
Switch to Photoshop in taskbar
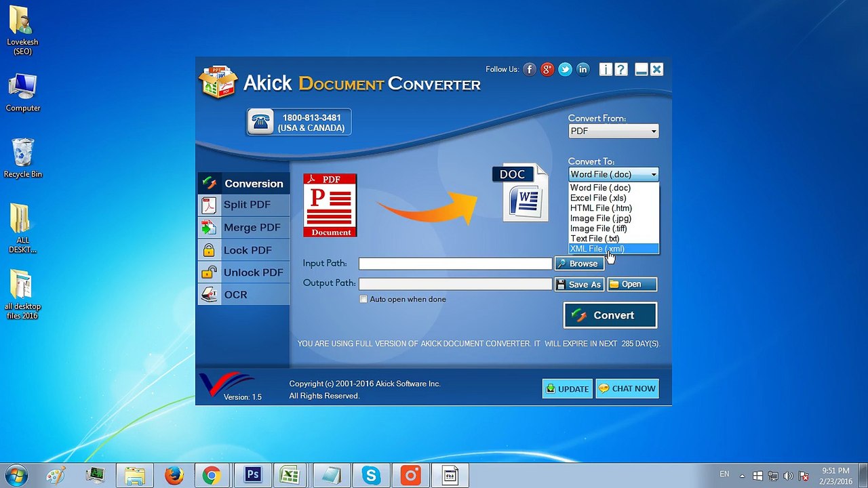[252, 475]
